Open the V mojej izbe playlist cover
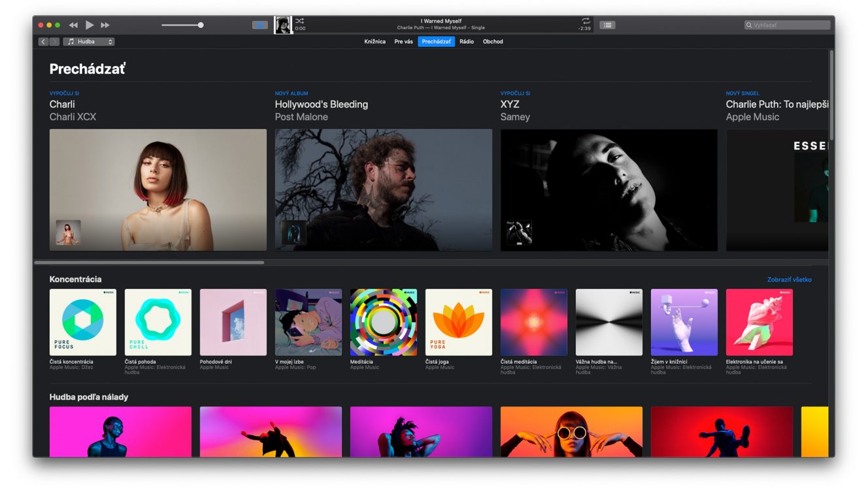The width and height of the screenshot is (868, 488). pos(309,322)
